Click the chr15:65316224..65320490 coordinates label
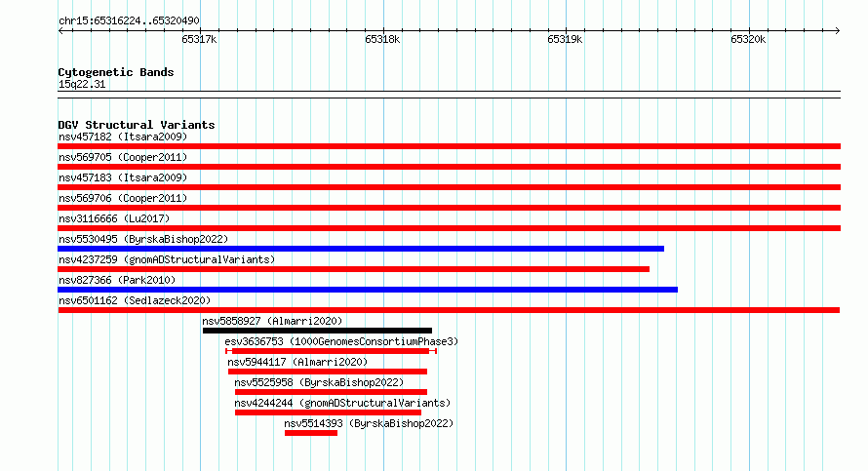The height and width of the screenshot is (471, 868). [129, 21]
